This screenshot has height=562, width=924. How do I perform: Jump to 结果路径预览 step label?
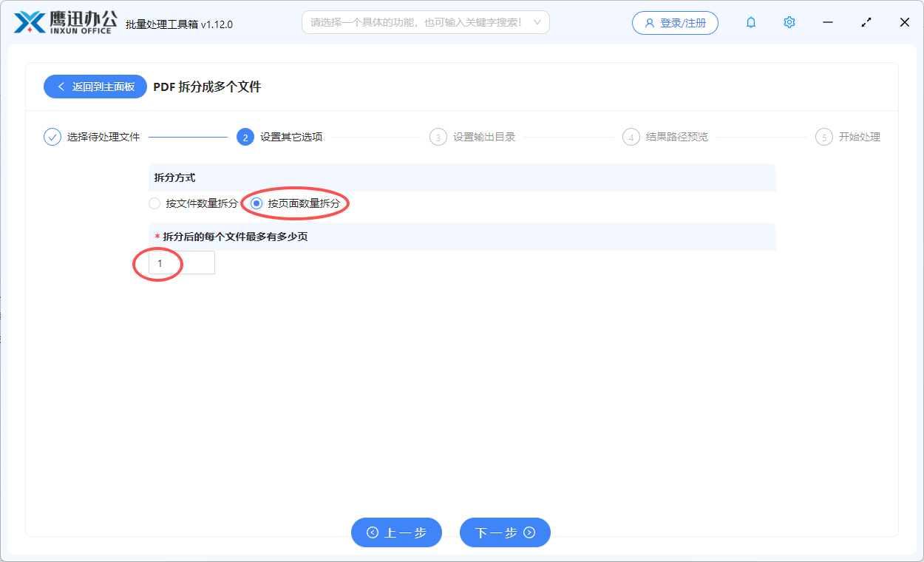pyautogui.click(x=677, y=137)
